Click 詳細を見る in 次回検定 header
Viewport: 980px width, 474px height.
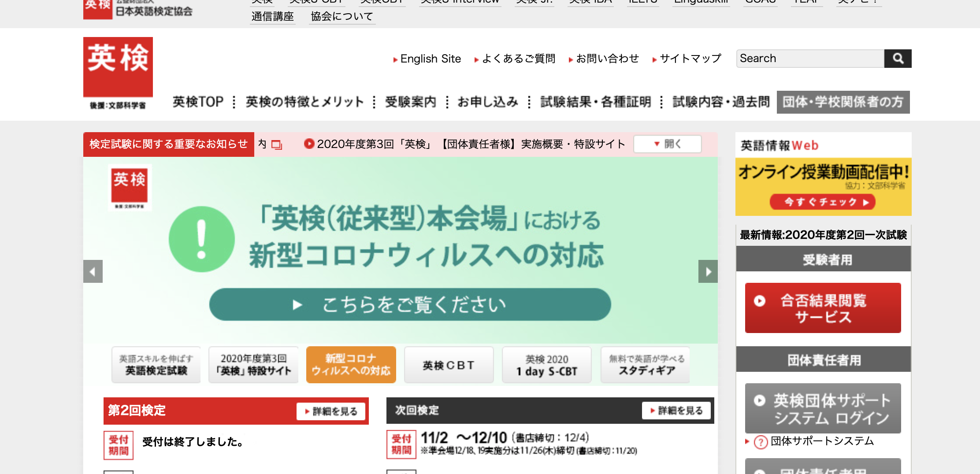point(676,411)
